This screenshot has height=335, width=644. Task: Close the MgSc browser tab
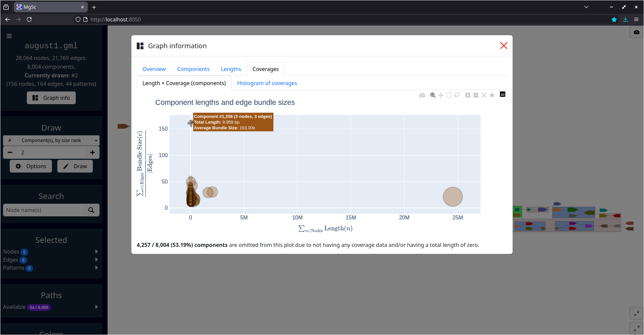(x=82, y=7)
